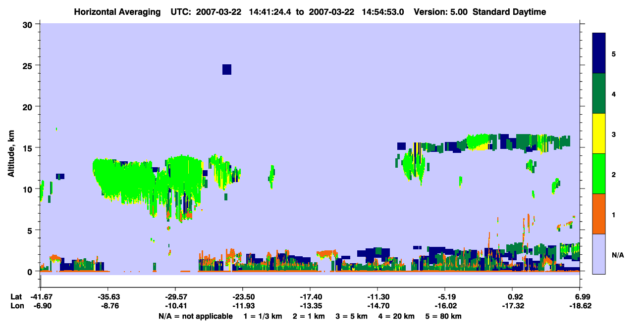
Task: Click the end time '14:54:53.0' in title
Action: 383,12
